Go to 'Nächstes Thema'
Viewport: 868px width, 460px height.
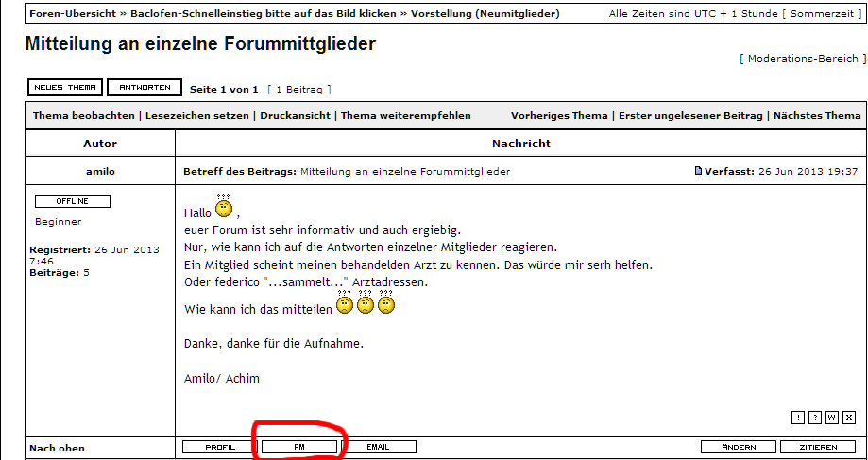817,116
